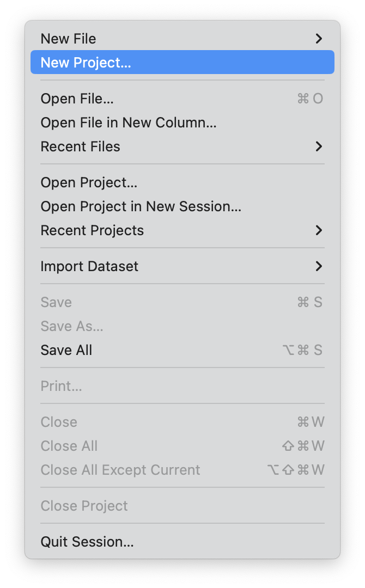Click the Save menu item

click(56, 302)
